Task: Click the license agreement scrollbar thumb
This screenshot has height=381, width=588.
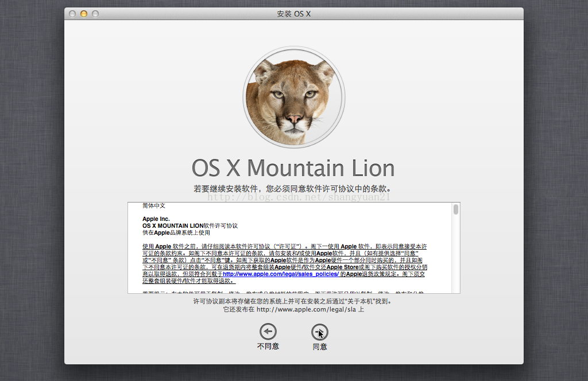Action: pos(455,209)
